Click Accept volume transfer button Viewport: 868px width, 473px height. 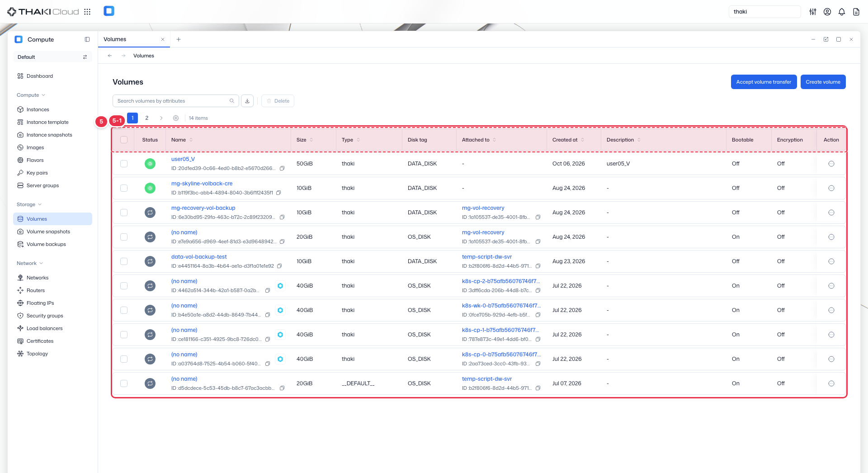[764, 82]
